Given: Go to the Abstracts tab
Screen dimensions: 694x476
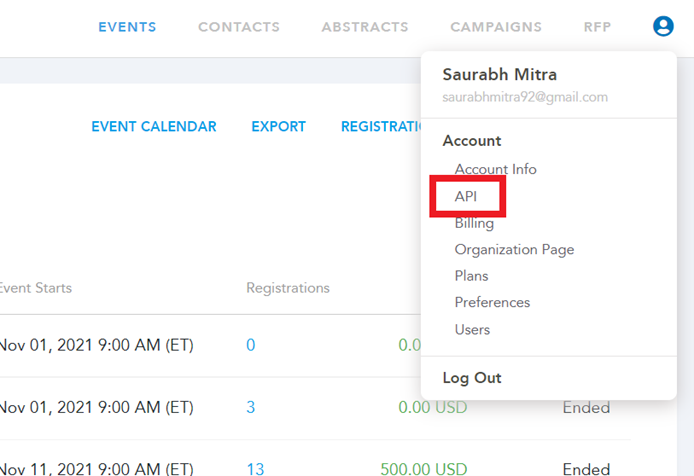Looking at the screenshot, I should coord(364,27).
